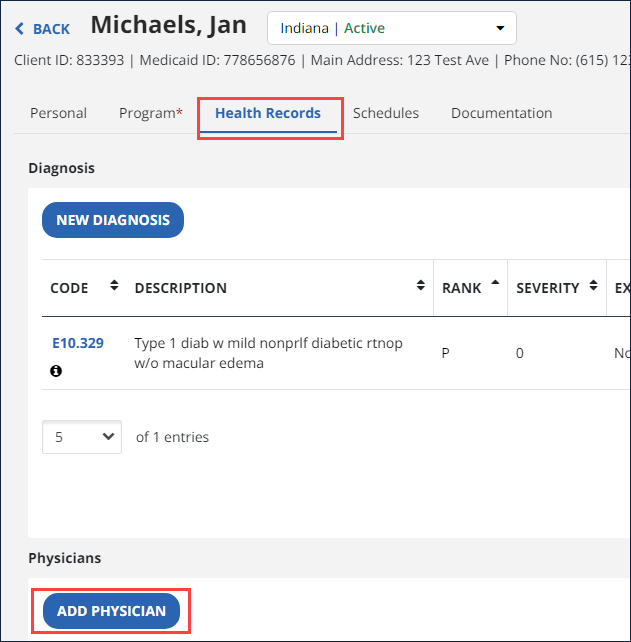Screen dimensions: 631x642
Task: Click the client name Michaels, Jan heading
Action: tap(169, 25)
